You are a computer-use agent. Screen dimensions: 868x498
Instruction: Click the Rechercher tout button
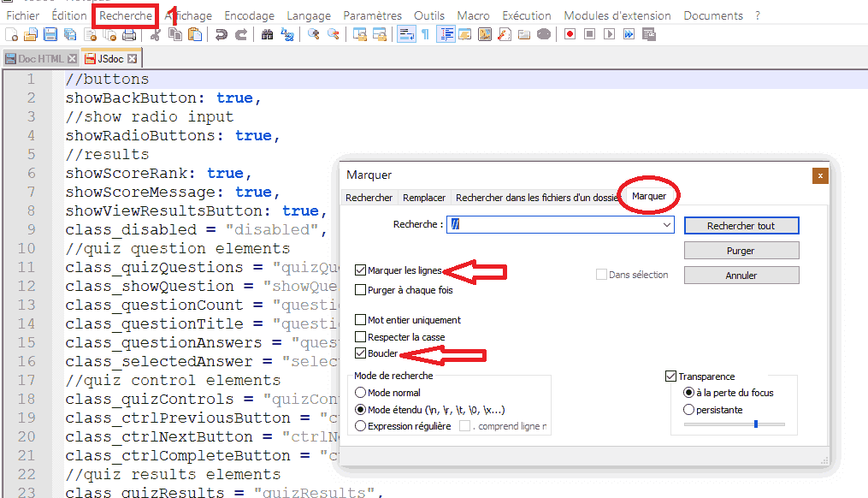[741, 226]
